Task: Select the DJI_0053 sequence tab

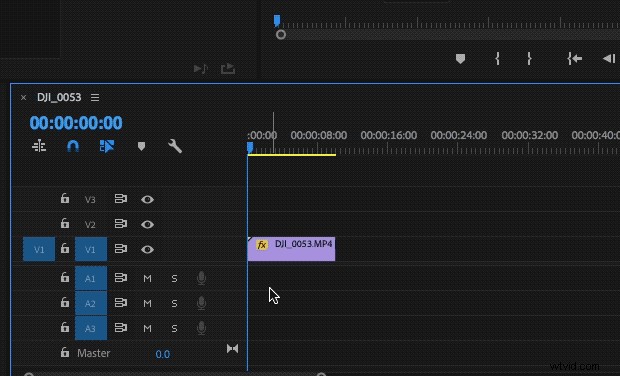Action: click(x=59, y=97)
